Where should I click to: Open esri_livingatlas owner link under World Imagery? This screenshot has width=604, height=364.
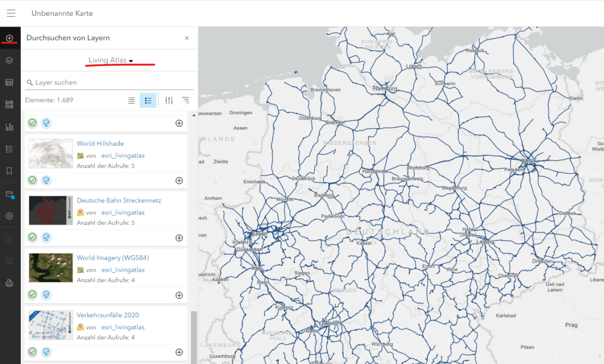[x=123, y=270]
